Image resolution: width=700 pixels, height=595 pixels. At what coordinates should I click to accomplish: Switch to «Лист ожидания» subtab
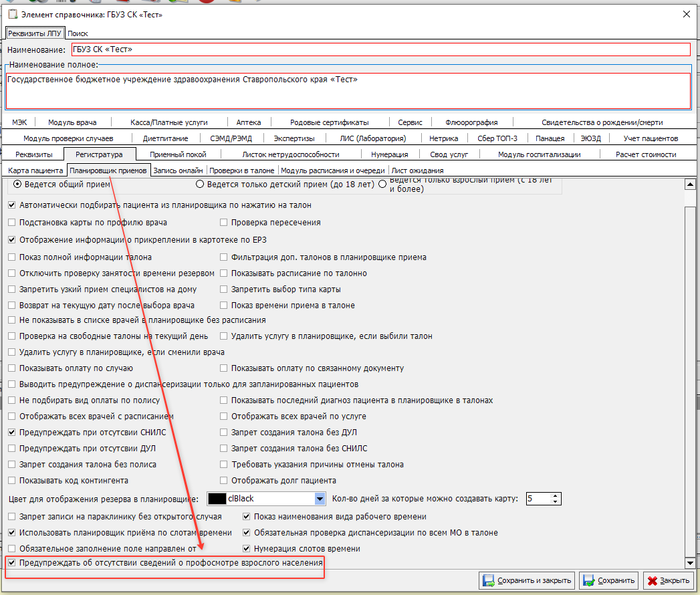pos(417,170)
